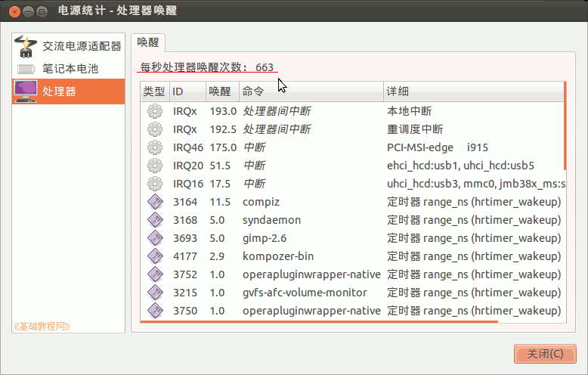Click the vertical scrollbar of the wakeups list

pyautogui.click(x=565, y=127)
